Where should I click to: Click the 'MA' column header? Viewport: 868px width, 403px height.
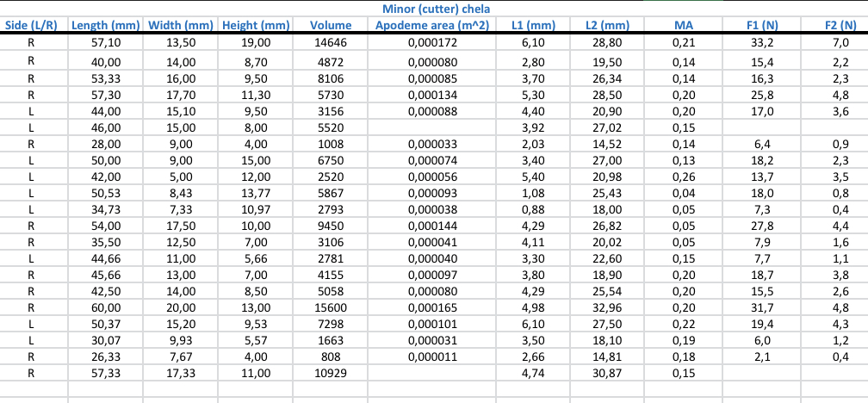point(684,25)
